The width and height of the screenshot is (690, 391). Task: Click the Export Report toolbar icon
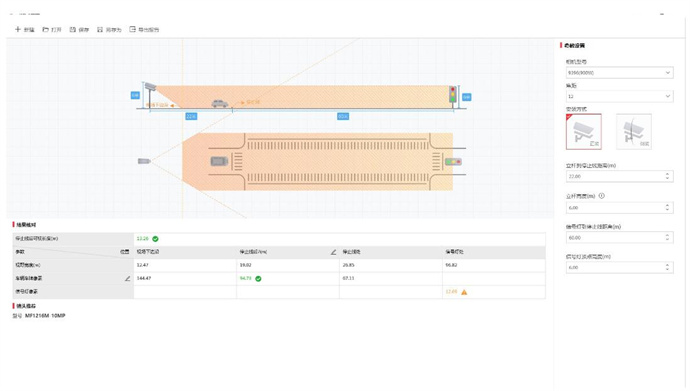click(x=132, y=29)
